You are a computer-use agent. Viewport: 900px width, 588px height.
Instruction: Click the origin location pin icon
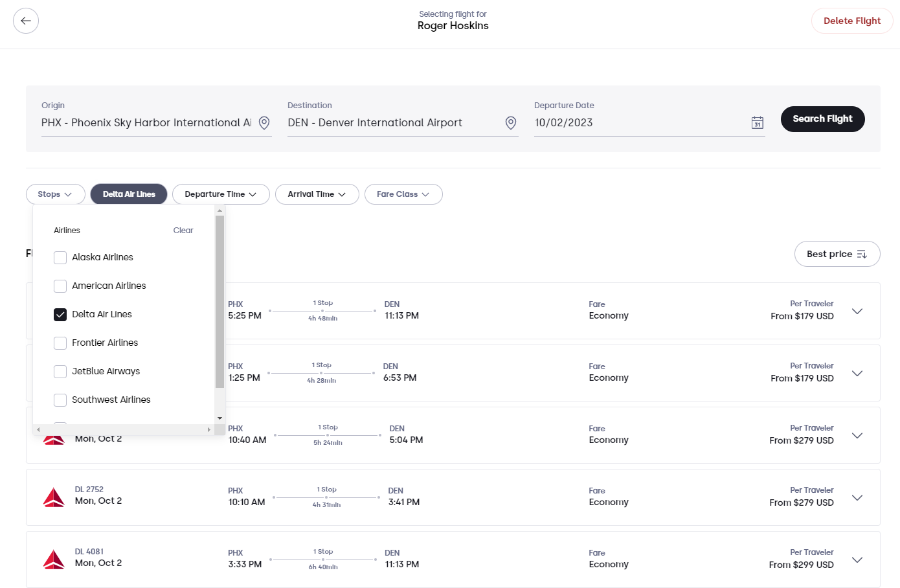click(264, 123)
